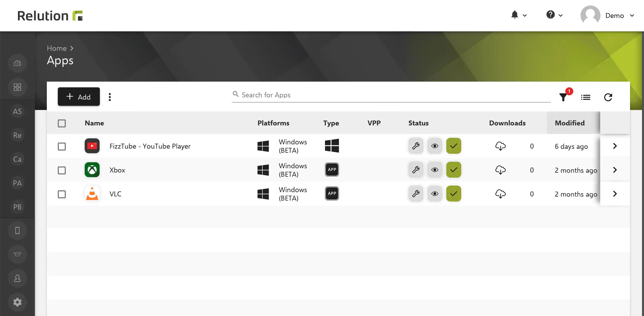Open the help question mark dropdown
This screenshot has width=644, height=316.
click(554, 15)
